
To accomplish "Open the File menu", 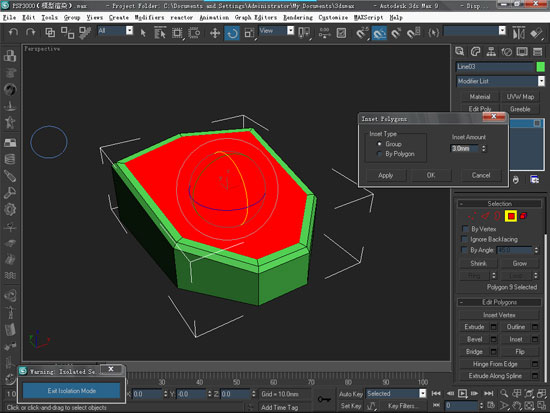I will [x=9, y=18].
